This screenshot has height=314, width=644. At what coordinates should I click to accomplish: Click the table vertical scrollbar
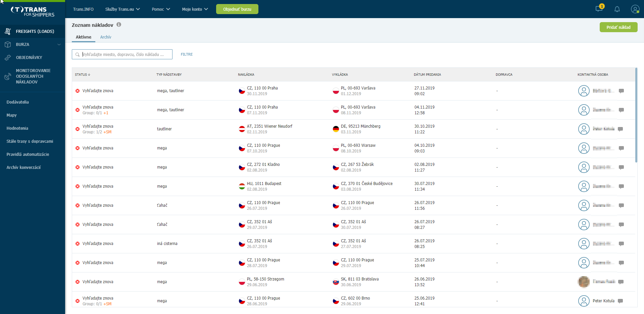pyautogui.click(x=636, y=115)
